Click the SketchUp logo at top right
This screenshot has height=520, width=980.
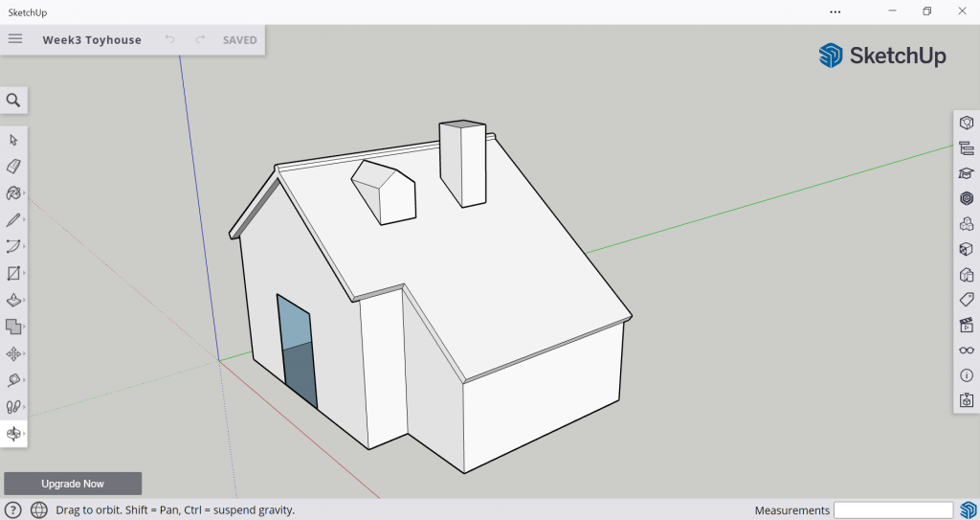(881, 56)
